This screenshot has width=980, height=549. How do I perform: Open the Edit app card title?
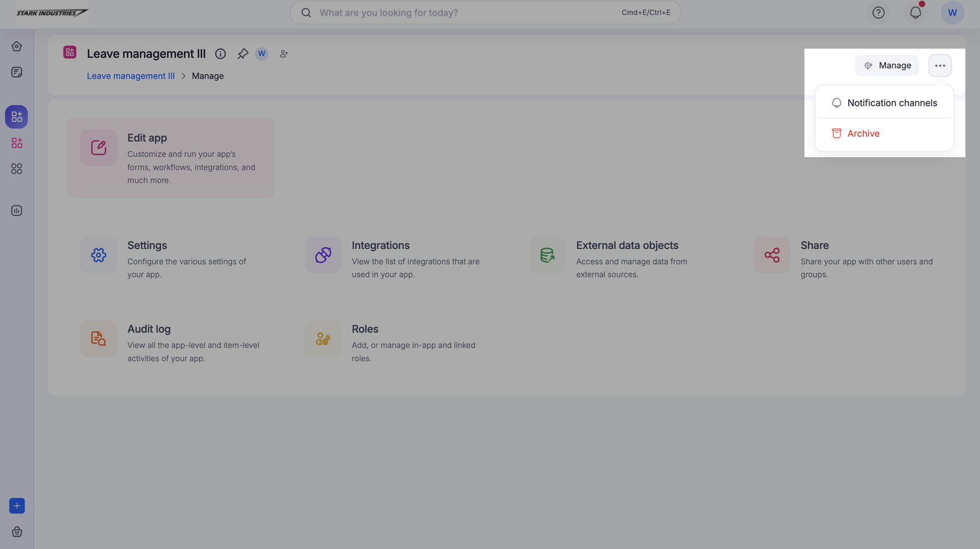click(147, 138)
